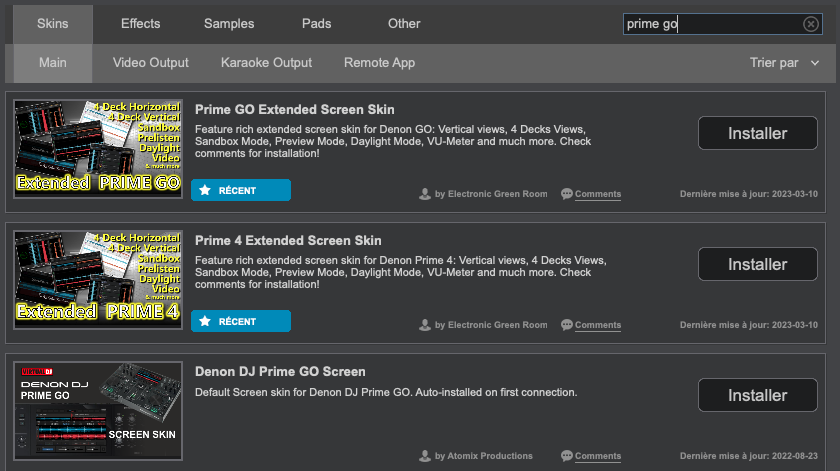Switch to Karaoke Output sub-tab
This screenshot has width=840, height=471.
pyautogui.click(x=266, y=63)
